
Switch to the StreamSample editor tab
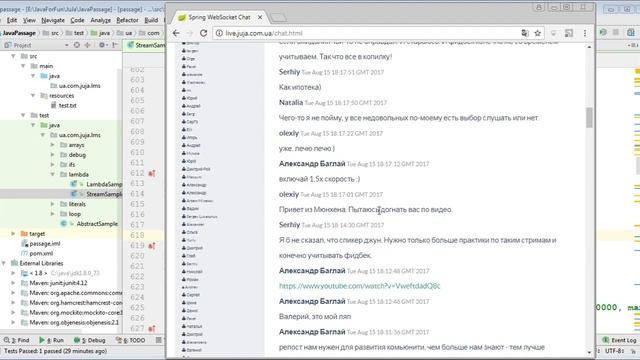click(x=146, y=45)
